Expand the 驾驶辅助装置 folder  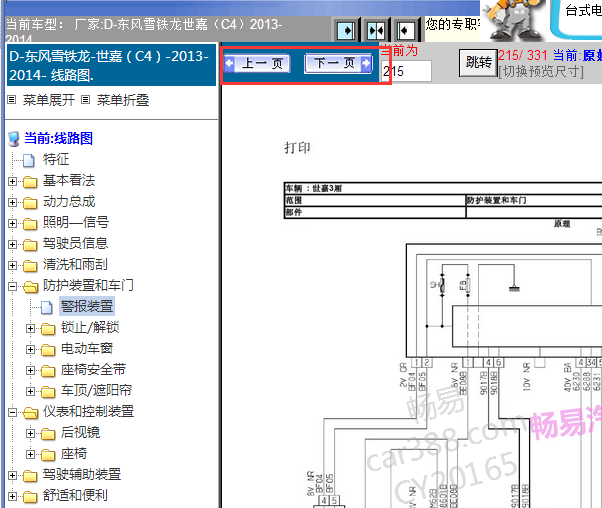tap(12, 475)
